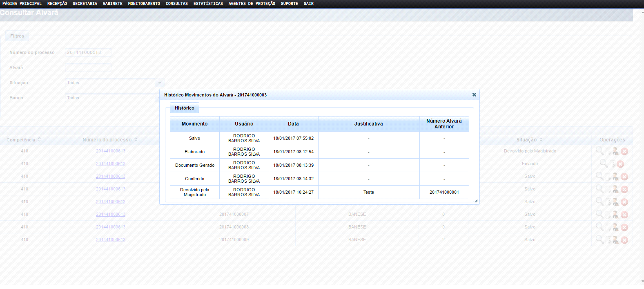Viewport: 644px width, 289px height.
Task: Sort table by Competência column
Action: pos(24,140)
